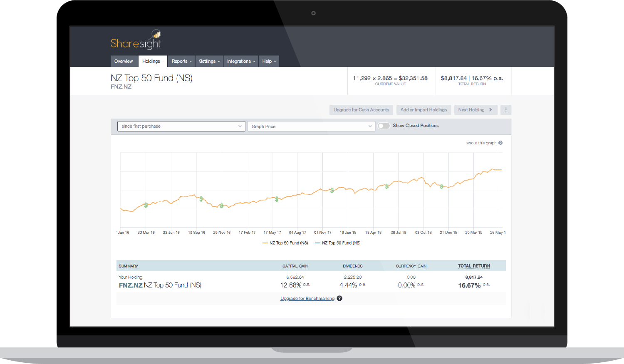Click the 4.44% dividends percentage
Image resolution: width=624 pixels, height=364 pixels.
(x=348, y=285)
